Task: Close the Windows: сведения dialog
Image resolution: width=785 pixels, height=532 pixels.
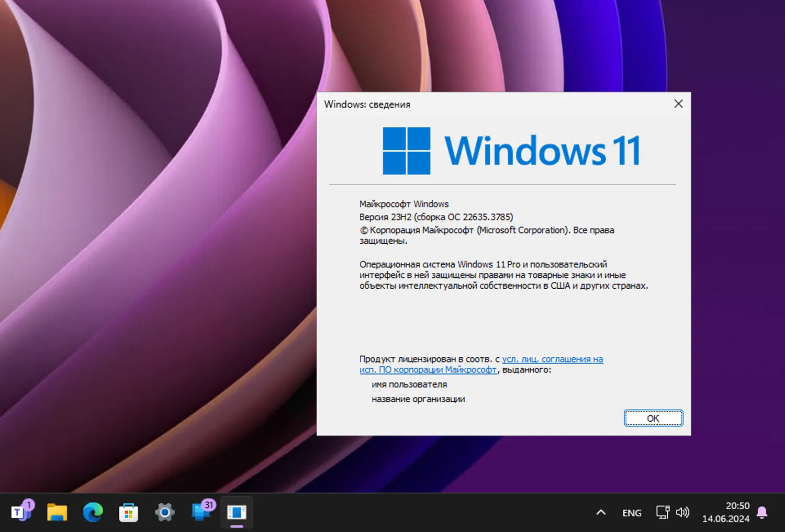Action: 678,104
